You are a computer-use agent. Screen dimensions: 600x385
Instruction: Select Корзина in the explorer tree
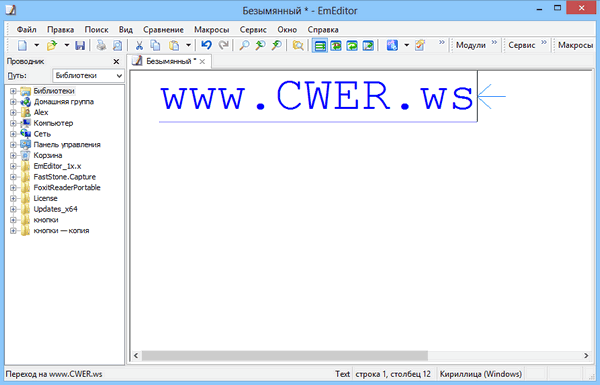(x=48, y=155)
